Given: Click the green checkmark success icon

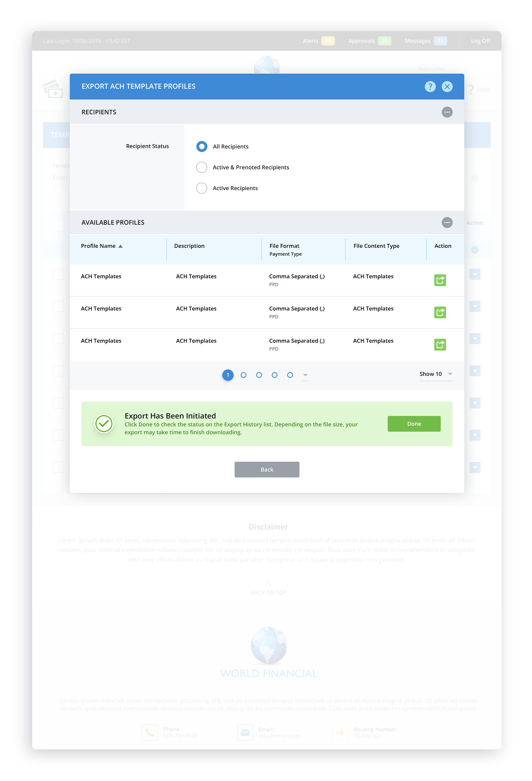Looking at the screenshot, I should (104, 423).
